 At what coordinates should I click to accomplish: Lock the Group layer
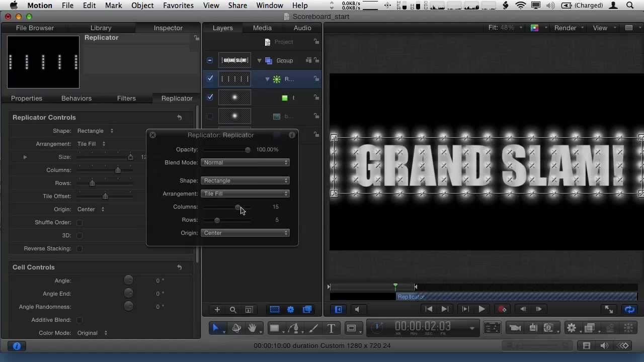[316, 60]
